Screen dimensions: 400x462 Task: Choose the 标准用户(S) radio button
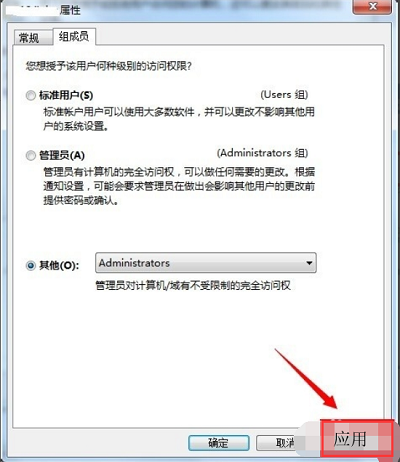(31, 96)
